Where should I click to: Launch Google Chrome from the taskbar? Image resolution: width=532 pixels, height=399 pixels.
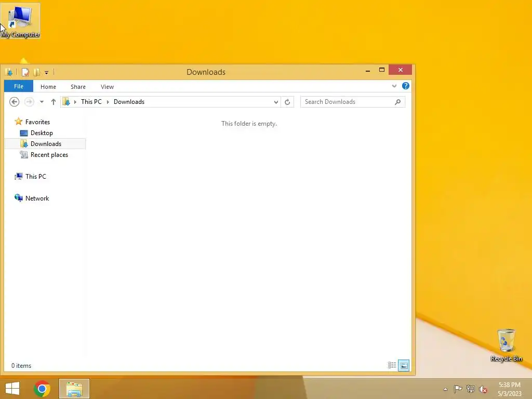pyautogui.click(x=42, y=389)
